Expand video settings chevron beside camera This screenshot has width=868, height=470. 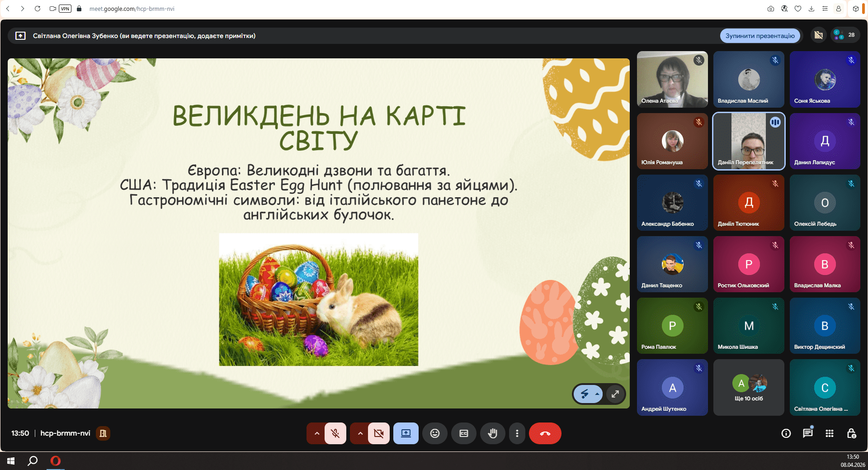point(360,433)
